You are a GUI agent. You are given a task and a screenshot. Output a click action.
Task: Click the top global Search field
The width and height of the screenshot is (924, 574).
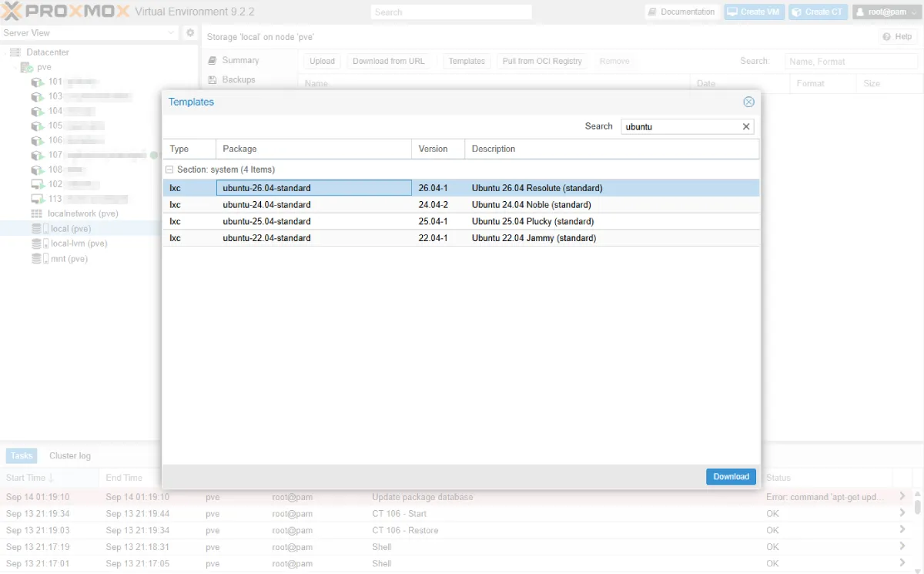(x=451, y=12)
